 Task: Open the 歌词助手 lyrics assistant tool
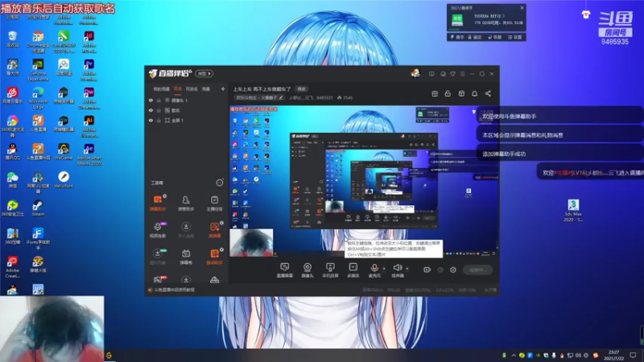click(214, 257)
